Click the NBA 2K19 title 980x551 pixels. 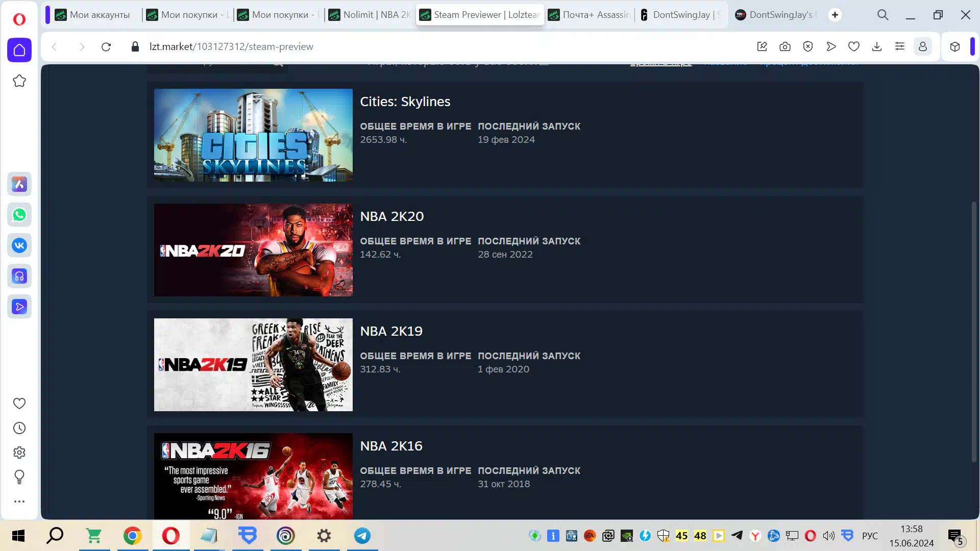pos(391,331)
